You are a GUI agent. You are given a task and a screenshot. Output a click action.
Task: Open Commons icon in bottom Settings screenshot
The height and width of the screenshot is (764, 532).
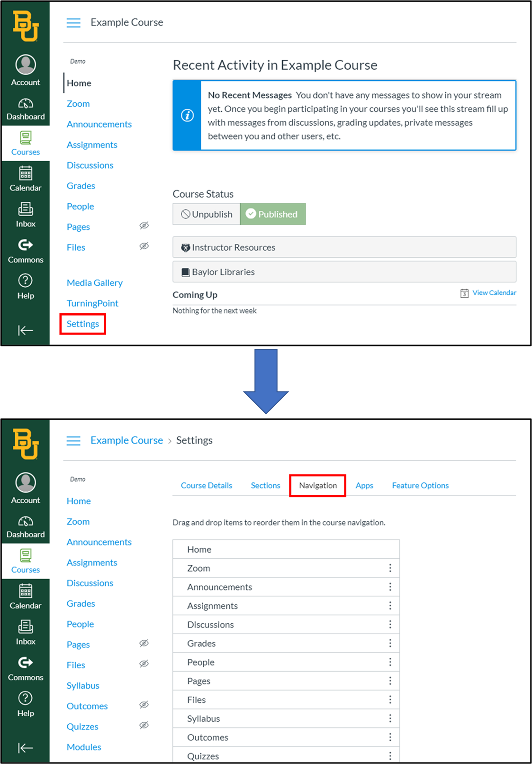[x=26, y=662]
